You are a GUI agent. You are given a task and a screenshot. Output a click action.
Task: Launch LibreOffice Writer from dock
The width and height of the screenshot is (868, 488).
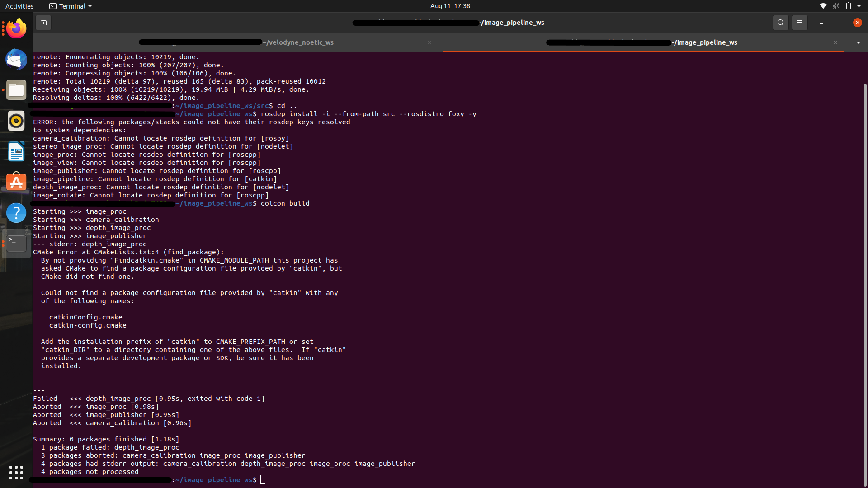point(16,151)
